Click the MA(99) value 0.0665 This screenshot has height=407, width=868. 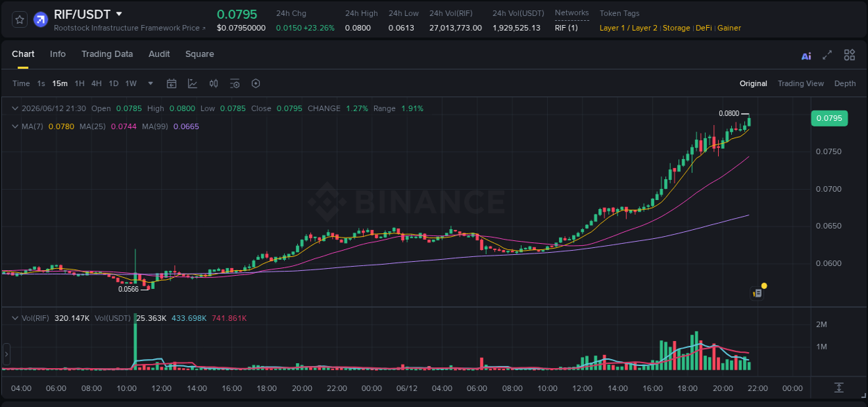click(185, 126)
